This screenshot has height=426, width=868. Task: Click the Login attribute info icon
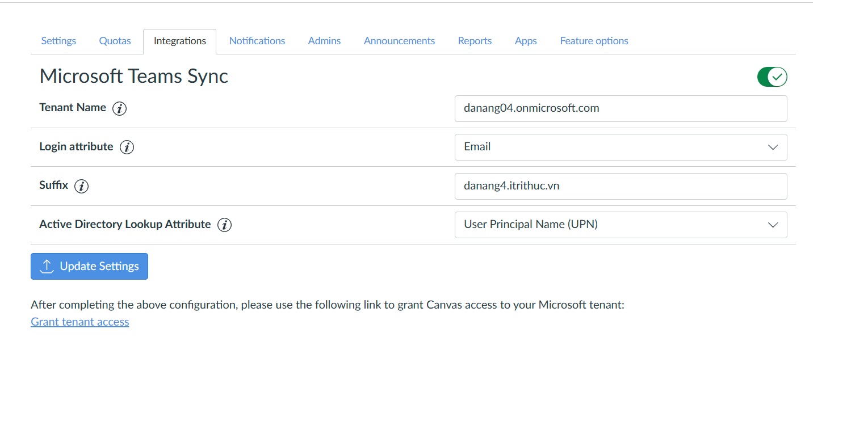coord(127,147)
